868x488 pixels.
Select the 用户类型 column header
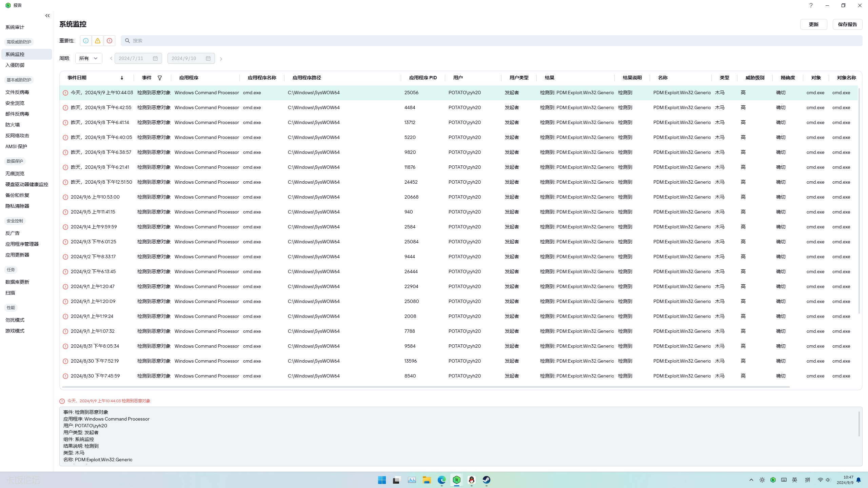[x=519, y=78]
